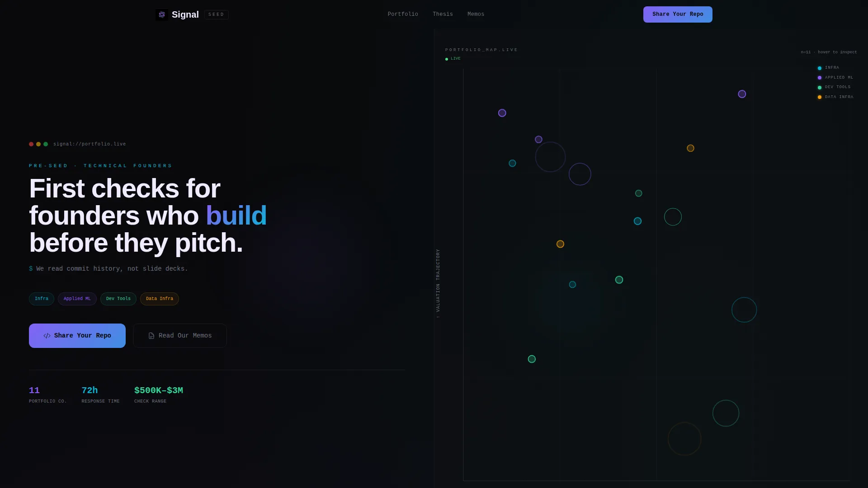868x488 pixels.
Task: Click the Signal logo icon
Action: tap(162, 14)
